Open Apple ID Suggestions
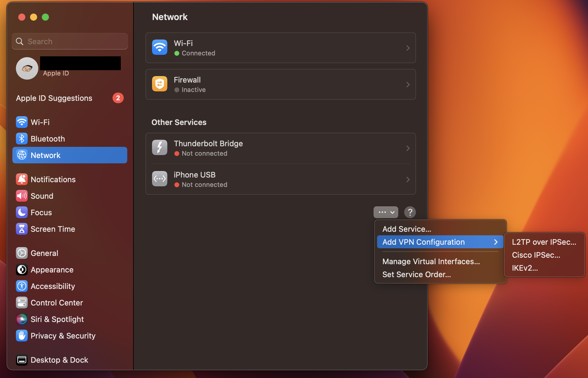 (x=70, y=98)
